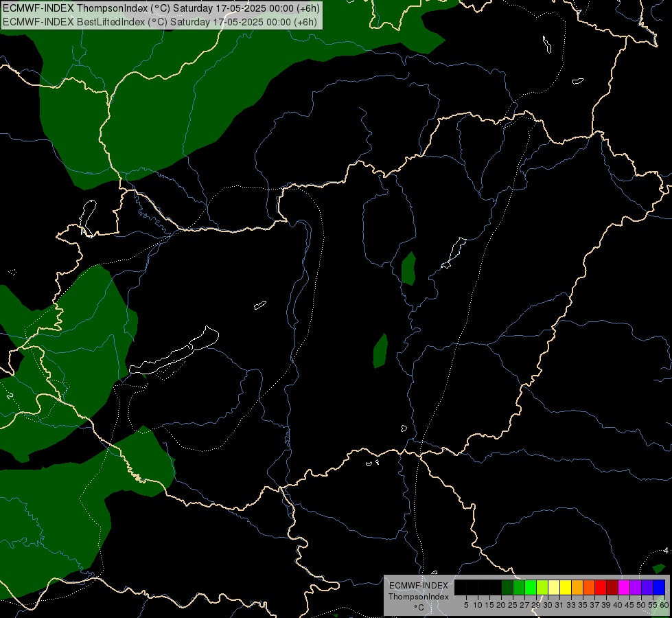Image resolution: width=672 pixels, height=618 pixels.
Task: Click the contour label 2 at left edge
Action: (x=10, y=396)
